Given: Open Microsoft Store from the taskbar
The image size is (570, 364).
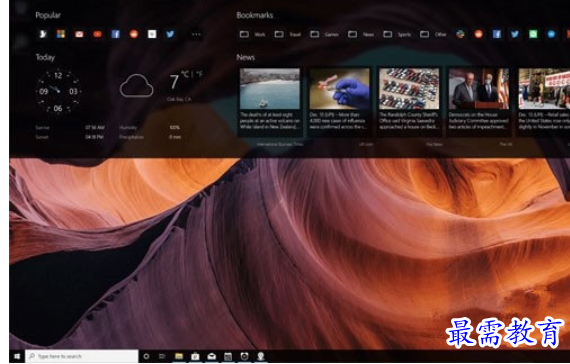Looking at the screenshot, I should point(195,356).
